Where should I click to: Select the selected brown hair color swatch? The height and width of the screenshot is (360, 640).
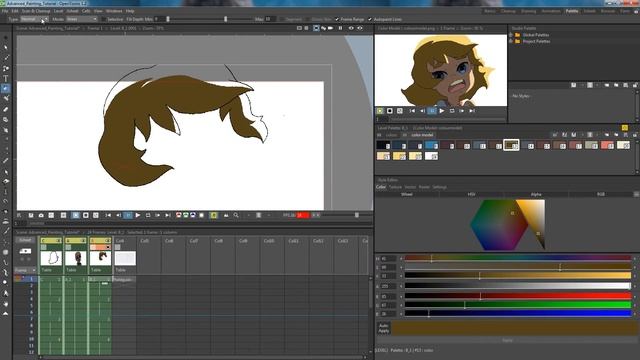(x=511, y=145)
